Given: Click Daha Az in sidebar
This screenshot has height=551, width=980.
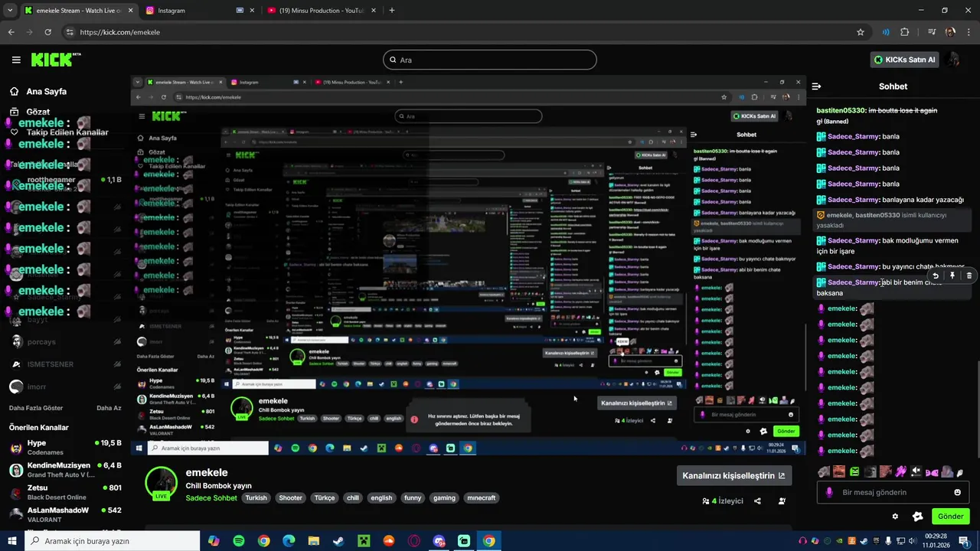Looking at the screenshot, I should pos(109,408).
